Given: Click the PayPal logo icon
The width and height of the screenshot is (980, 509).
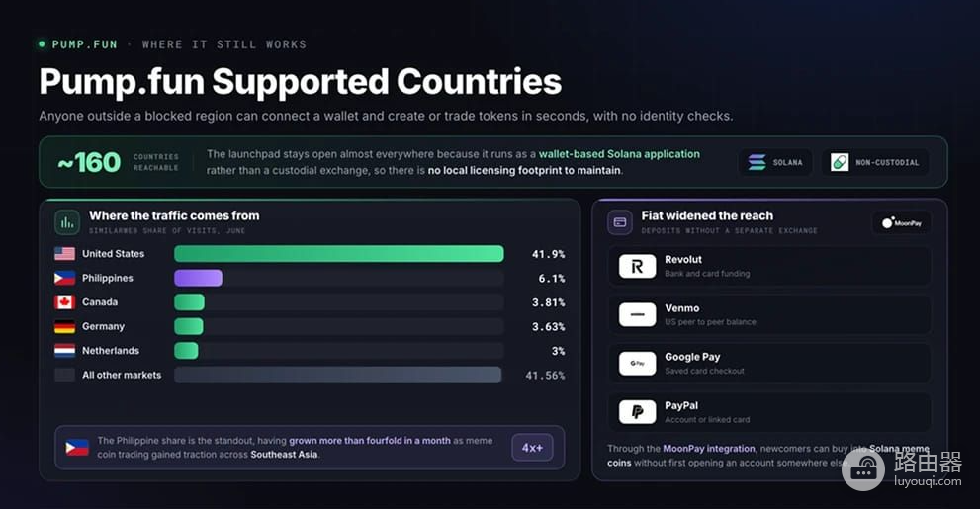Looking at the screenshot, I should [637, 412].
